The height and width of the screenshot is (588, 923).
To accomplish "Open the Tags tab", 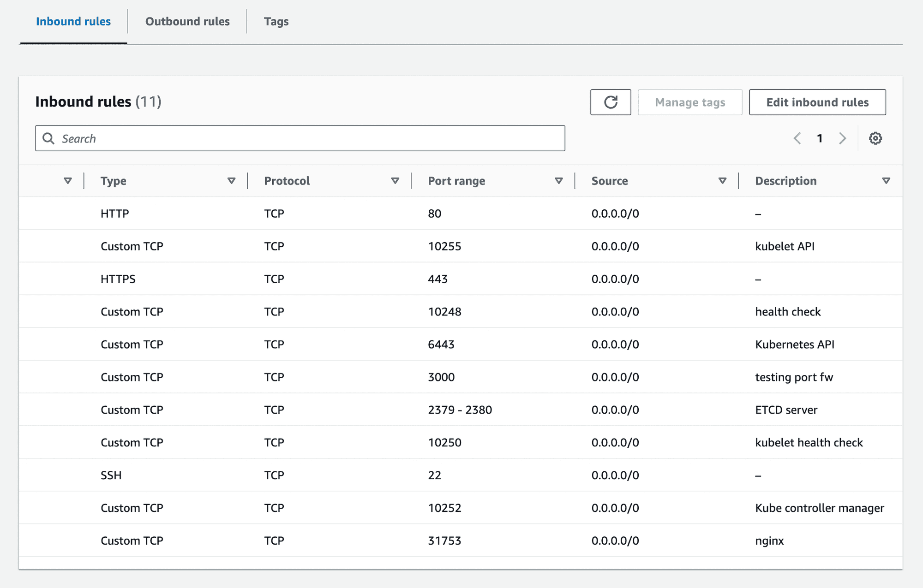I will pos(276,22).
